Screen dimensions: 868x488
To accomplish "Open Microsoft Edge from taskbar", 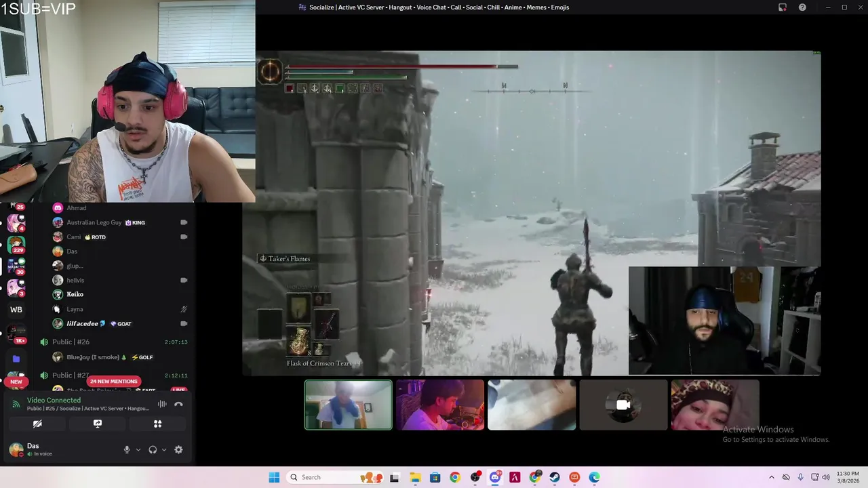I will (595, 477).
